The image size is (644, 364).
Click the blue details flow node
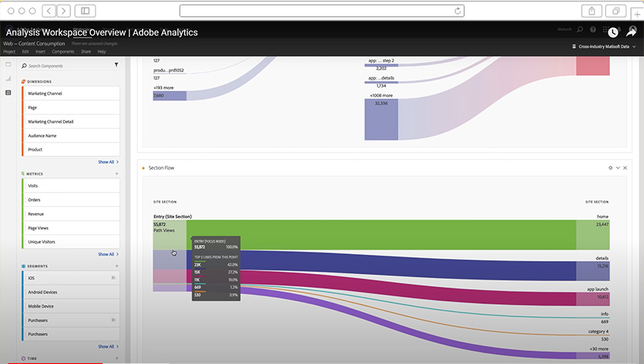click(592, 271)
